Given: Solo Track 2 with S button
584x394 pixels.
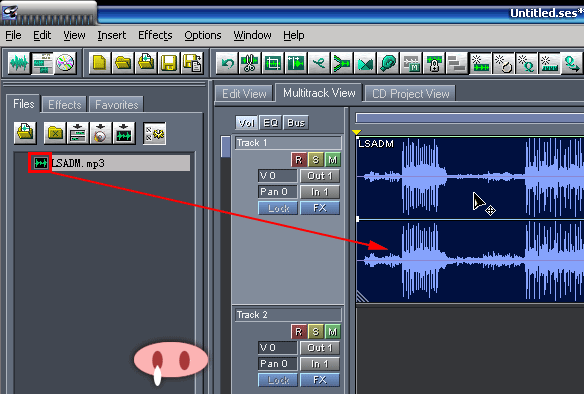Looking at the screenshot, I should tap(315, 331).
